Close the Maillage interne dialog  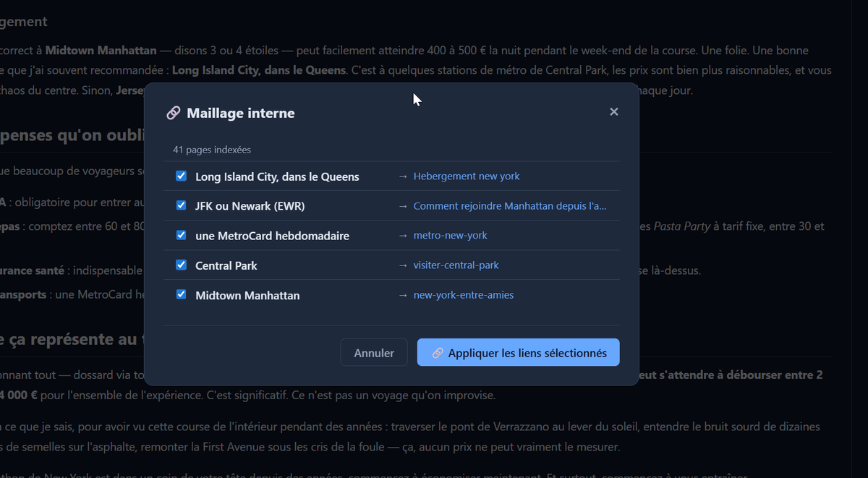pos(613,112)
